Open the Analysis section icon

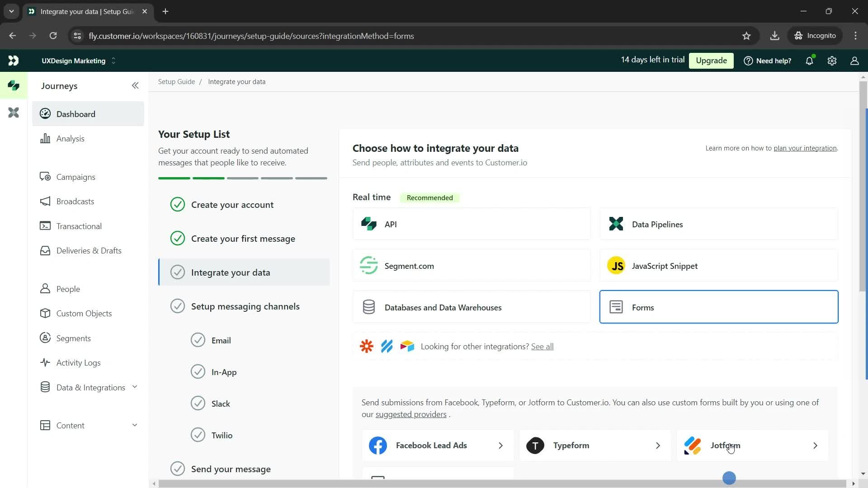pyautogui.click(x=46, y=138)
